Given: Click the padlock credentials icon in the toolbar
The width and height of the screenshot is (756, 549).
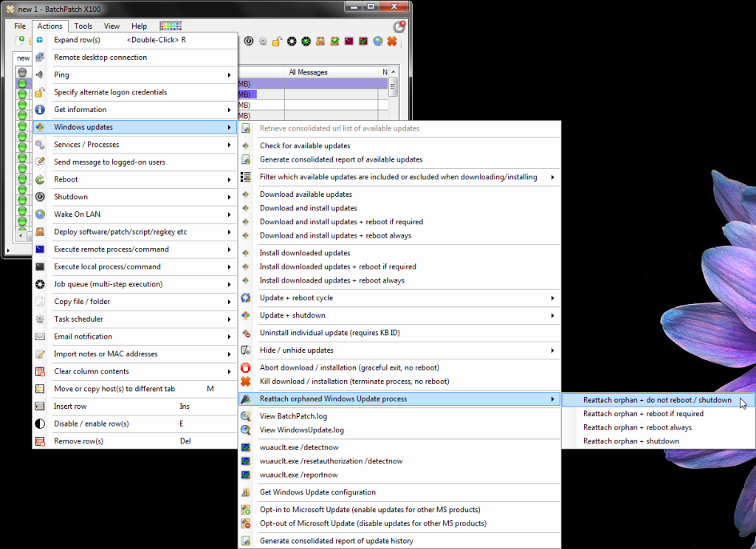Looking at the screenshot, I should pos(277,41).
